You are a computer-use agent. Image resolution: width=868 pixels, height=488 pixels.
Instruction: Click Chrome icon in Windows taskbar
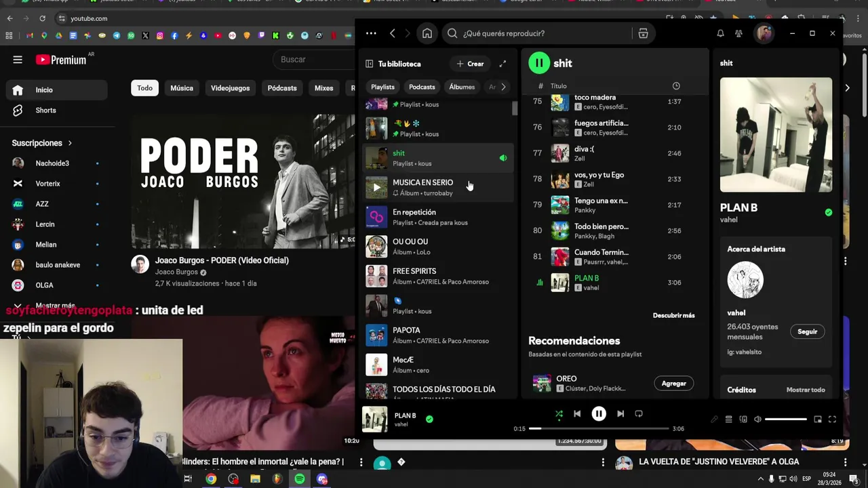pyautogui.click(x=211, y=479)
